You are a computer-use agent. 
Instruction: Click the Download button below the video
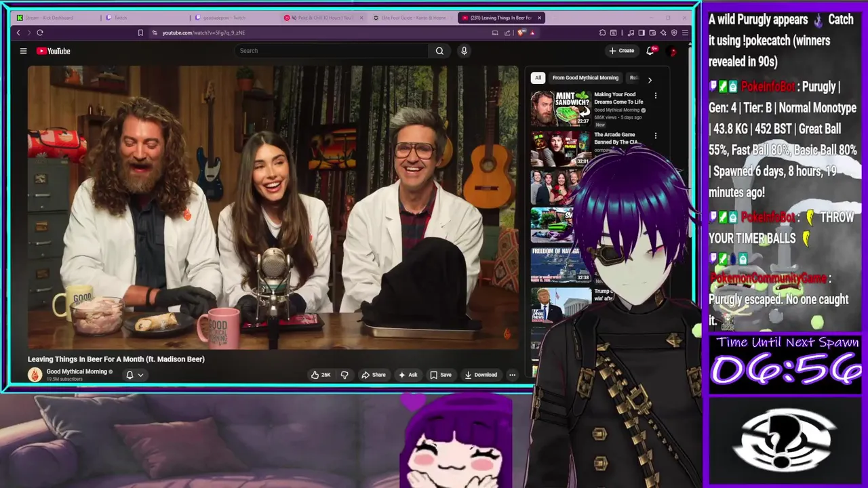(x=481, y=375)
